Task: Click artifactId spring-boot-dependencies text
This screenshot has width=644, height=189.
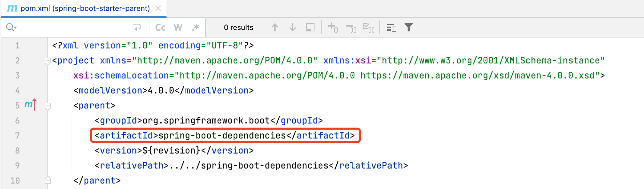Action: click(222, 135)
